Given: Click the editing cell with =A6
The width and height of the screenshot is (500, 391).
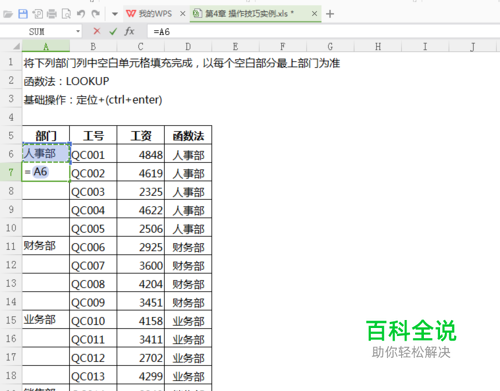Looking at the screenshot, I should click(46, 172).
